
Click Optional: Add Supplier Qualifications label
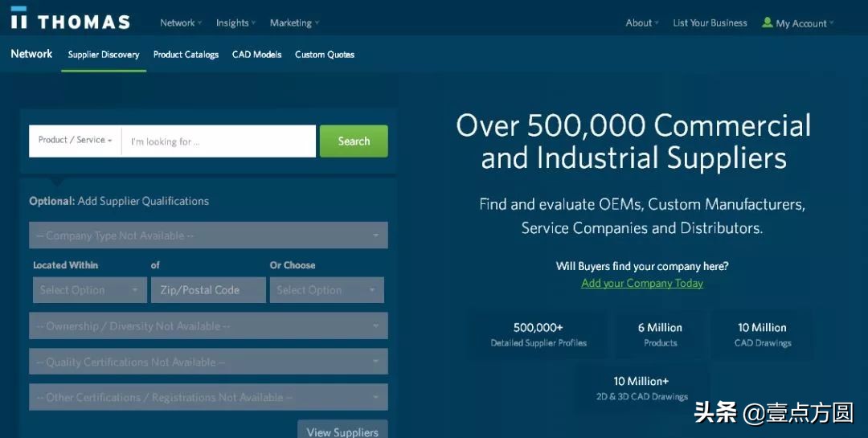click(x=119, y=201)
